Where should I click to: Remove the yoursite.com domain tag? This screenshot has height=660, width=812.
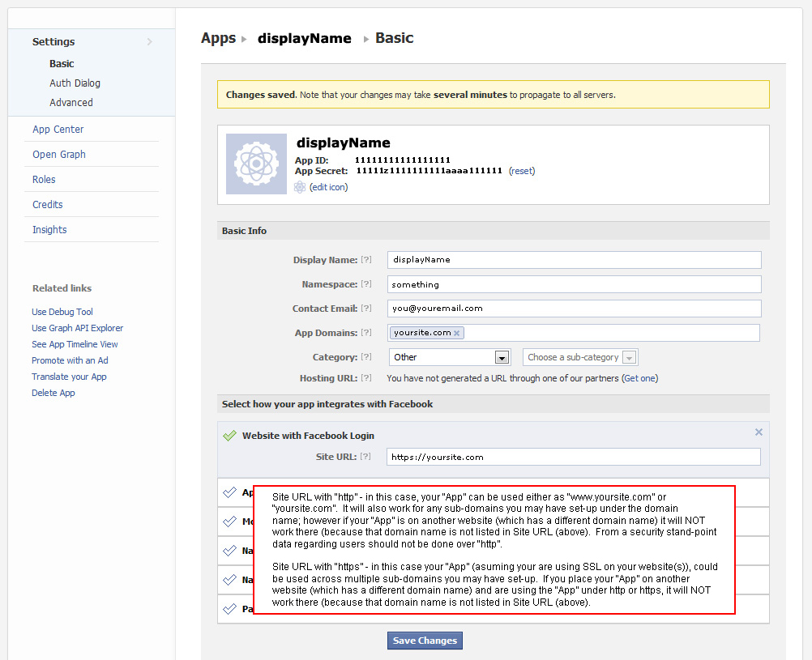click(x=457, y=334)
